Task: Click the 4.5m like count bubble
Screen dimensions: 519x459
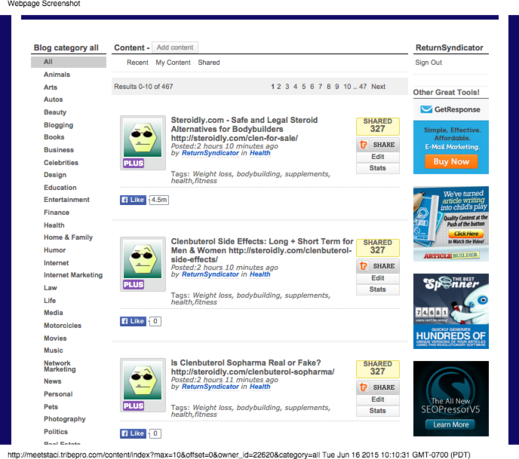Action: pyautogui.click(x=159, y=200)
